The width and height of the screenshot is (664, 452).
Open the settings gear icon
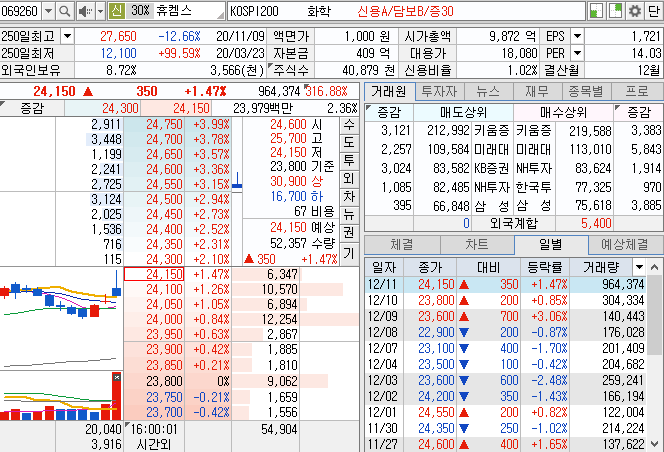tap(634, 11)
